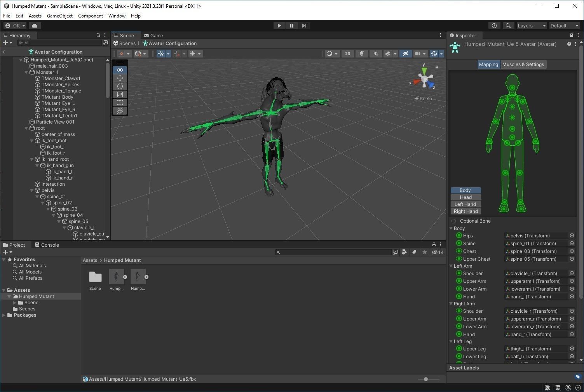Screen dimensions: 584x392
Task: Switch to the Console tab
Action: click(x=47, y=245)
